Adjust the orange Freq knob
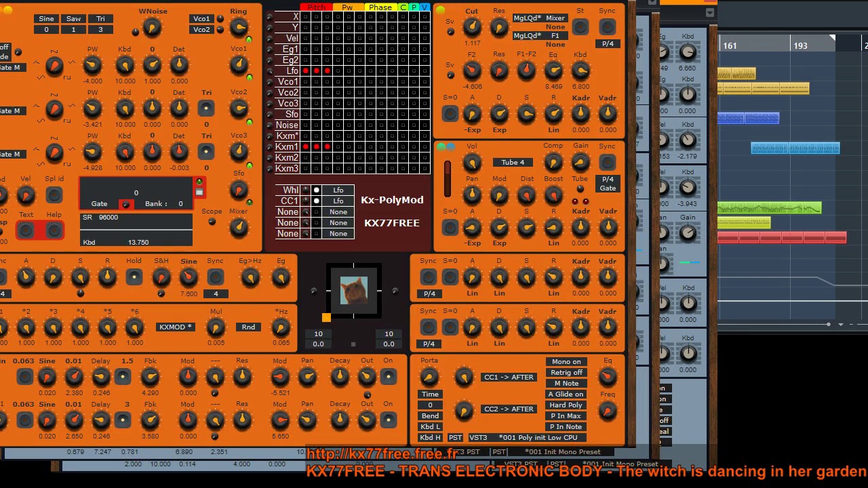Screen dimensions: 868x488 click(608, 410)
